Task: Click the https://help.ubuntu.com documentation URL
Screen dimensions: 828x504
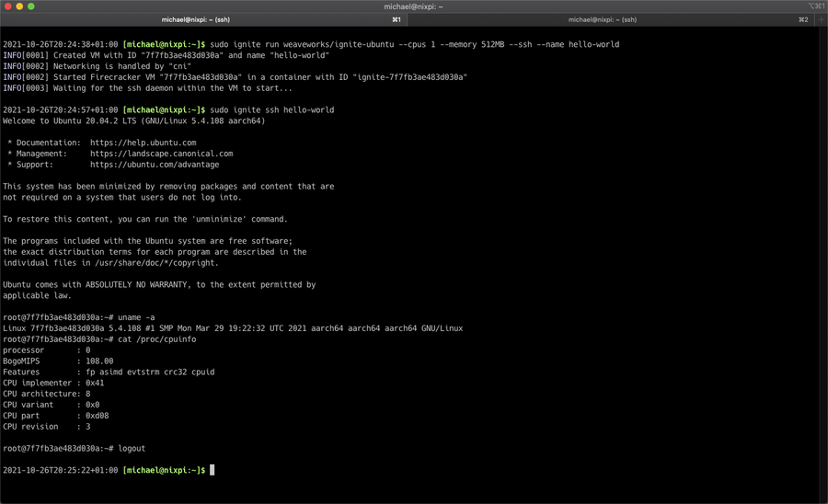Action: (x=144, y=143)
